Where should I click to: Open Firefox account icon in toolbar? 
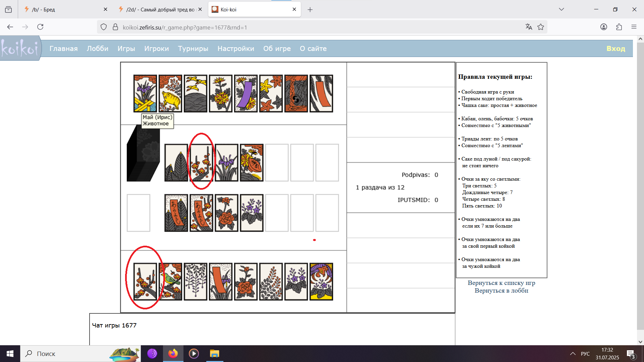click(603, 27)
